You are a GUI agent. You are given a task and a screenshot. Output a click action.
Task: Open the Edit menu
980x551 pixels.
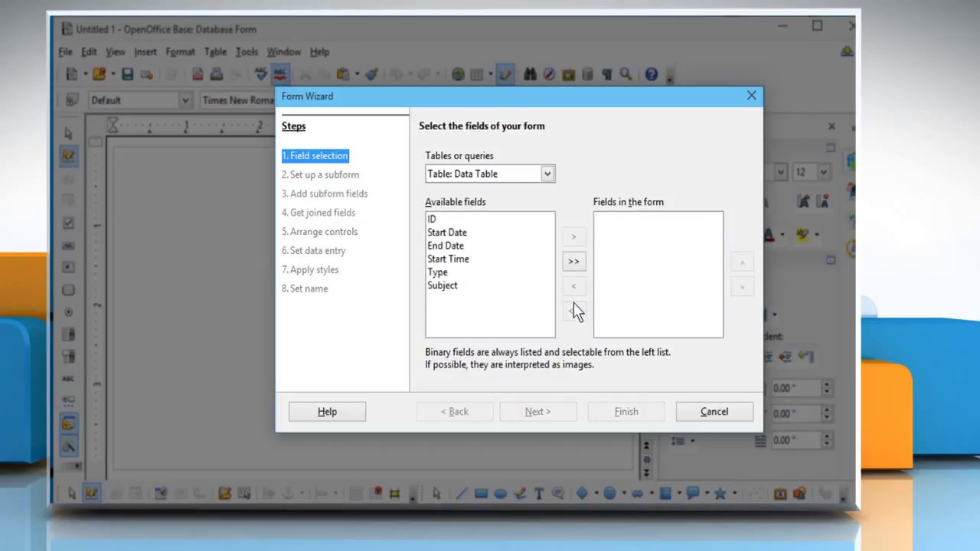pos(89,52)
